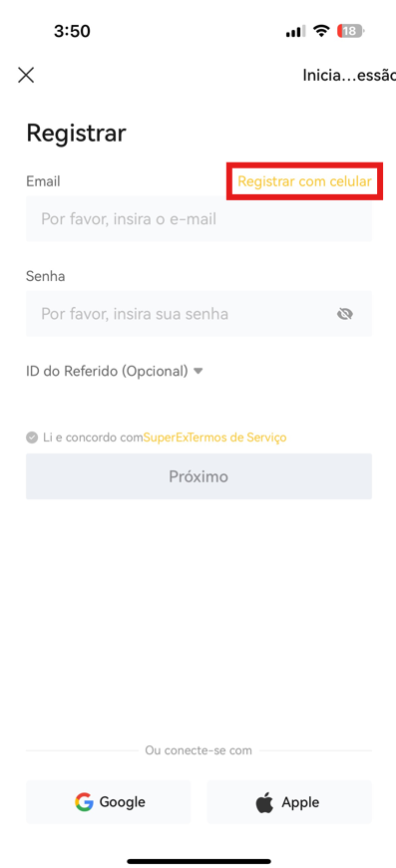The width and height of the screenshot is (396, 868).
Task: Sign up with the Google button
Action: click(x=108, y=801)
